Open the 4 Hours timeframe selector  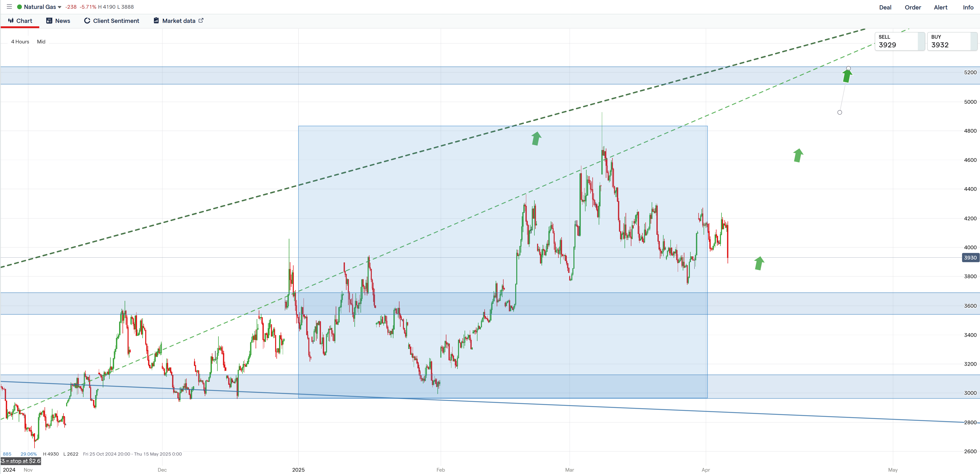20,42
